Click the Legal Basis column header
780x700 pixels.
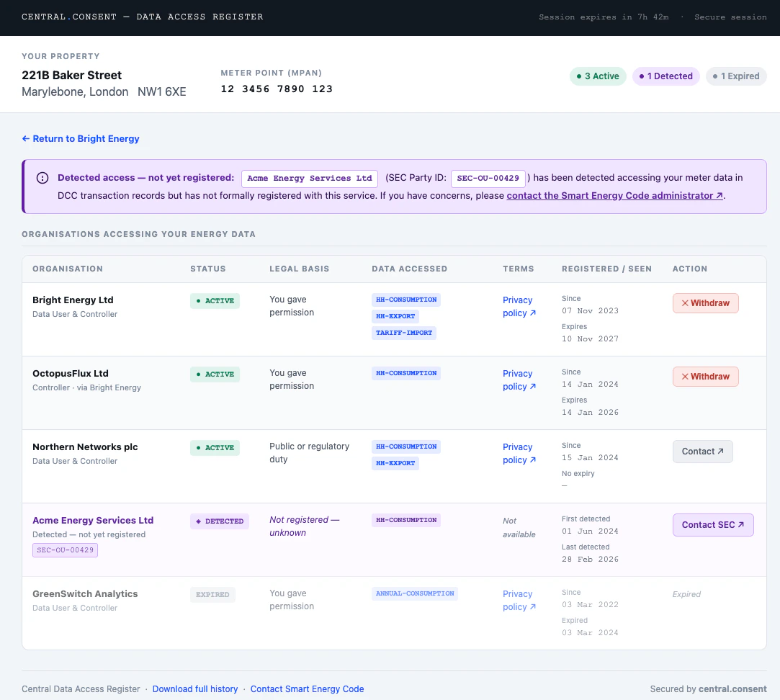click(x=300, y=269)
